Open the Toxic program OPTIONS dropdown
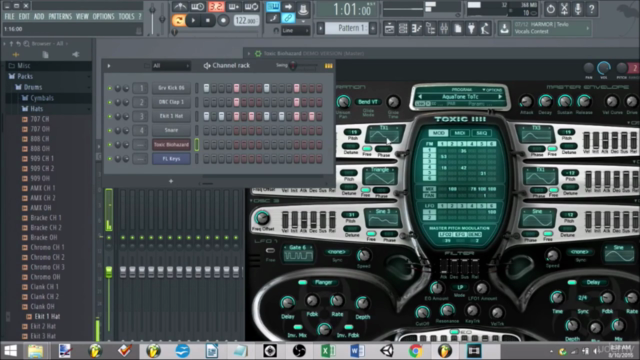640x360 pixels. pyautogui.click(x=492, y=90)
